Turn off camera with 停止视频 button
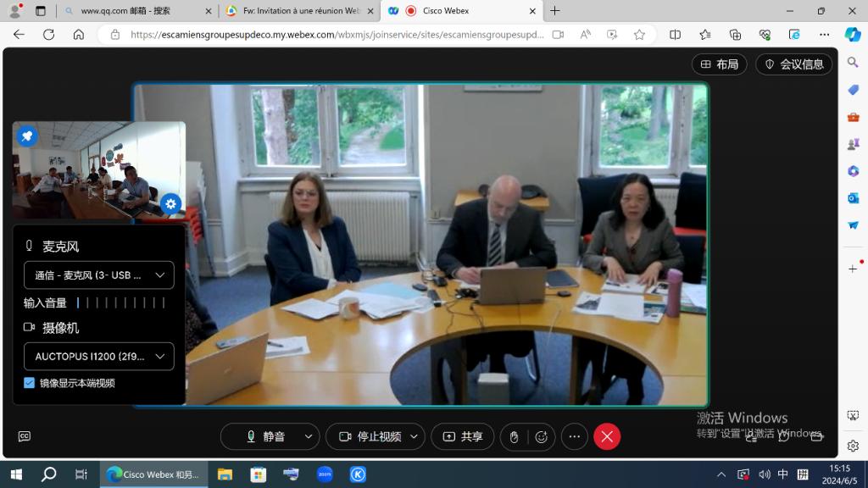The height and width of the screenshot is (488, 868). coord(369,436)
